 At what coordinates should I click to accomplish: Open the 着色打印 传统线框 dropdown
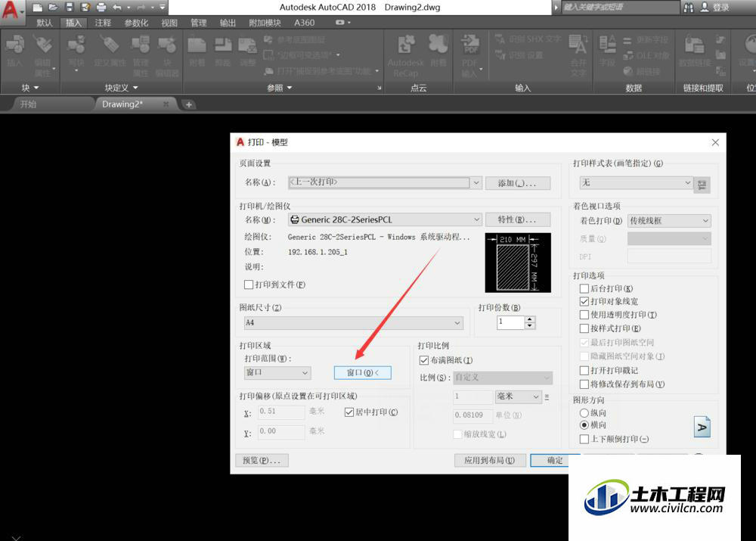669,221
